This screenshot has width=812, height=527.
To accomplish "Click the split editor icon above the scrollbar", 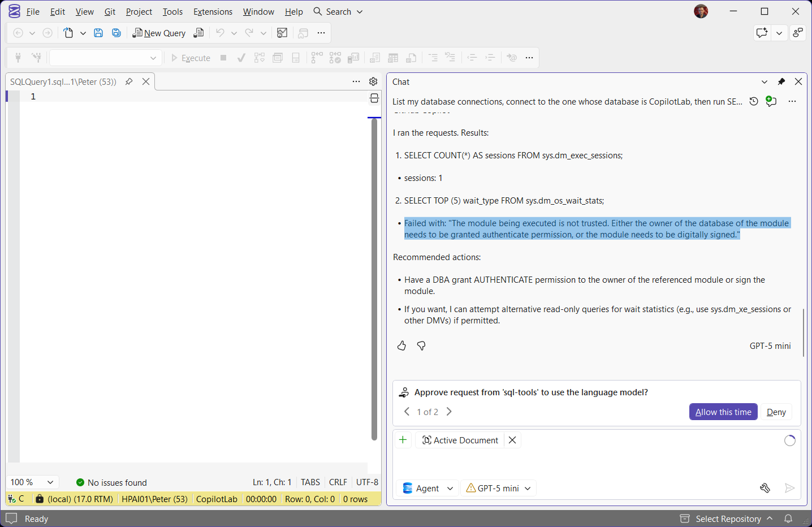I will (374, 99).
